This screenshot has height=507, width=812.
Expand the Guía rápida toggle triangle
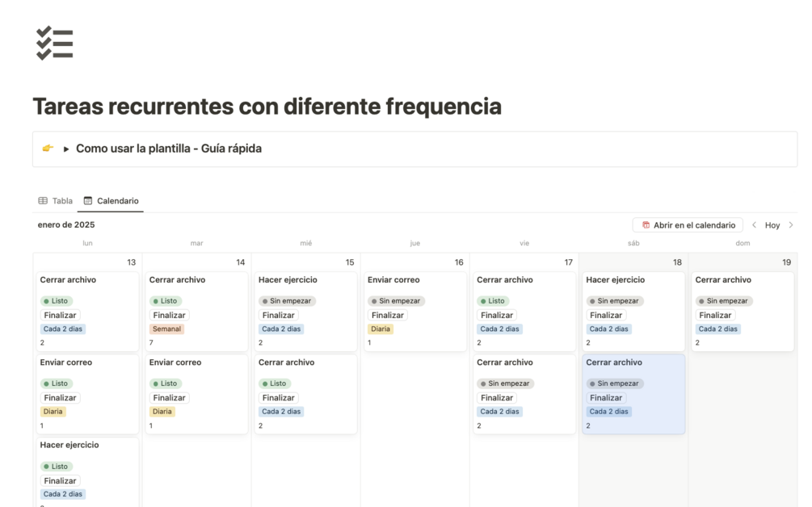click(x=66, y=149)
